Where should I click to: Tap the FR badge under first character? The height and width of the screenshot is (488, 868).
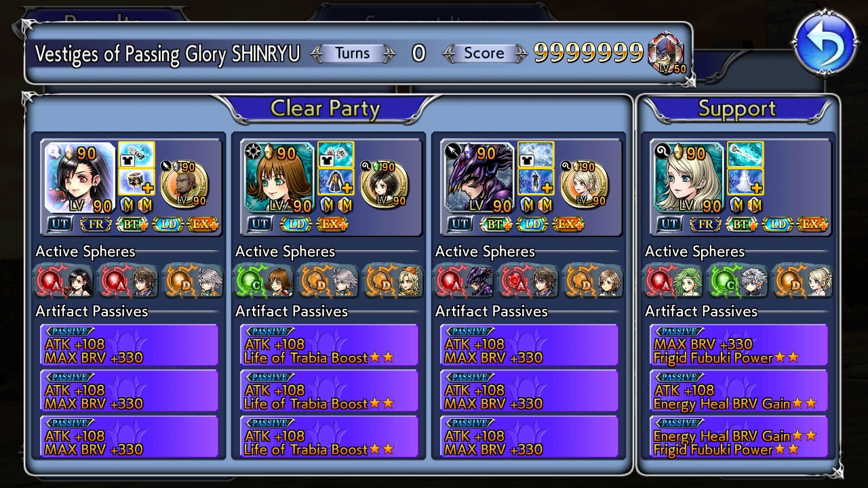point(96,224)
